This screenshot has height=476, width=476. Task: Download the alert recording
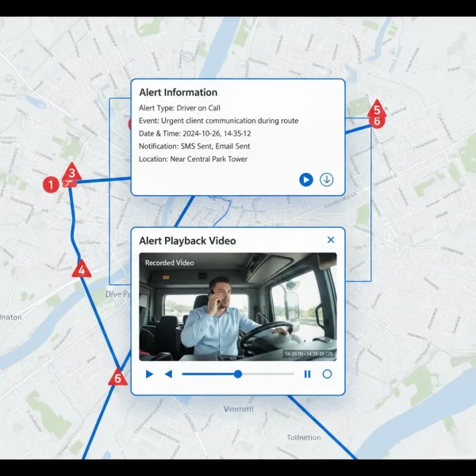(326, 180)
